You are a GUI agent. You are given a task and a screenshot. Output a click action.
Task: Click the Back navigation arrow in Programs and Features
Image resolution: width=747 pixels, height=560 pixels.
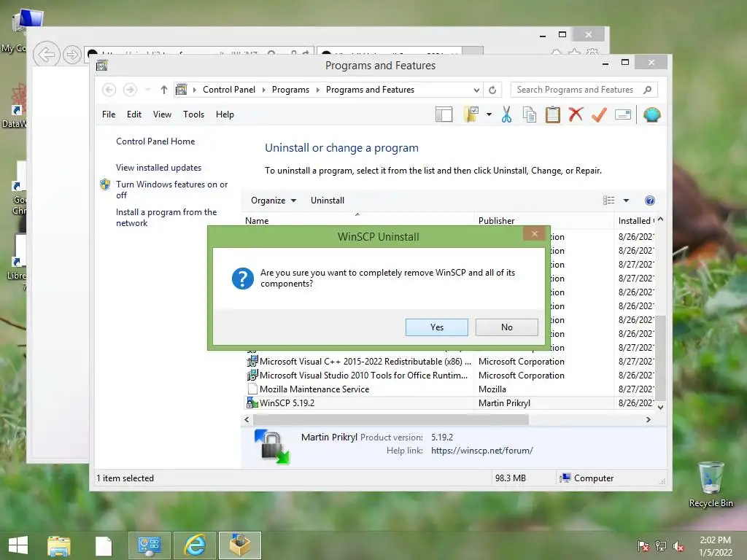(x=109, y=90)
